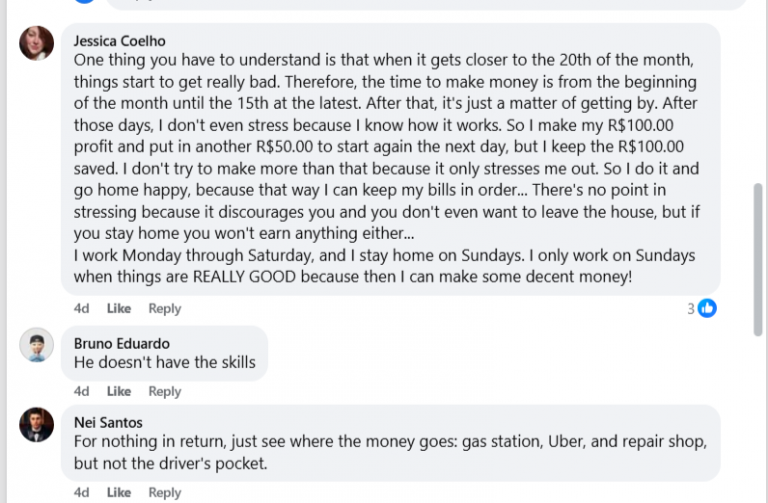Click Jessica Coelho's profile picture
Viewport: 768px width, 503px height.
(37, 43)
